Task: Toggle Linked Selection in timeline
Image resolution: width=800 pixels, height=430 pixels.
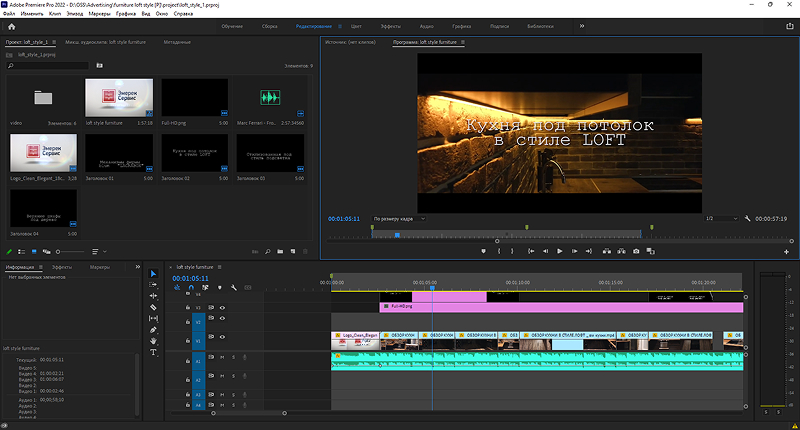Action: pyautogui.click(x=205, y=288)
